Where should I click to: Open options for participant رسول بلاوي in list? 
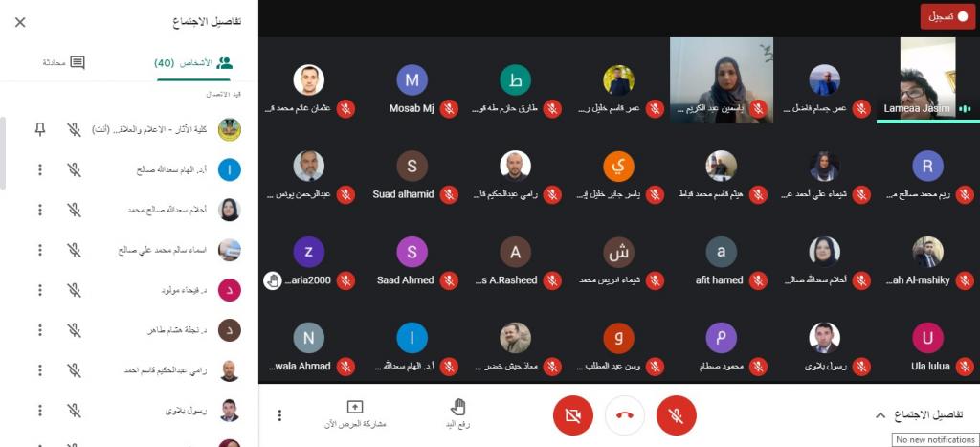click(x=40, y=410)
